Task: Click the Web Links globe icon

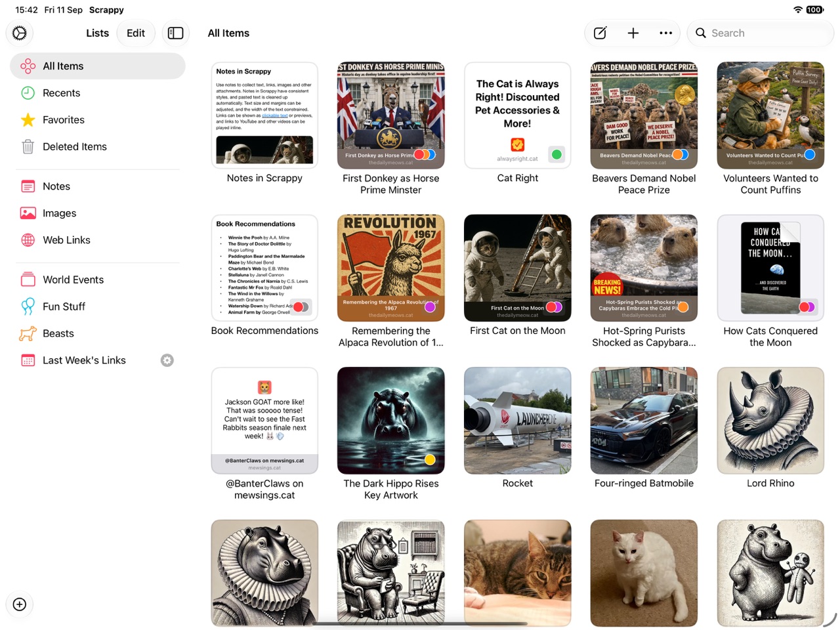Action: point(28,240)
